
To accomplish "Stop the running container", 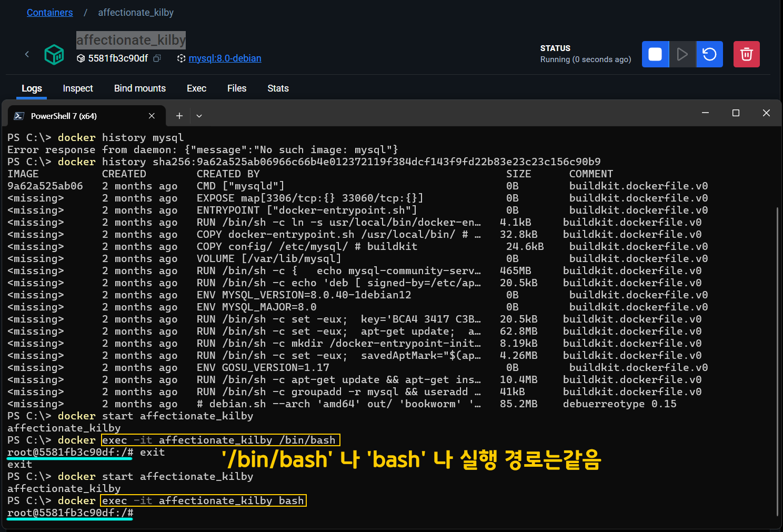I will click(655, 54).
